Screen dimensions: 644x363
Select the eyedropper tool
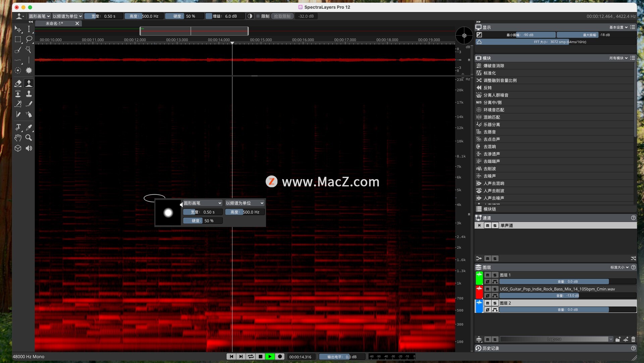[x=29, y=127]
